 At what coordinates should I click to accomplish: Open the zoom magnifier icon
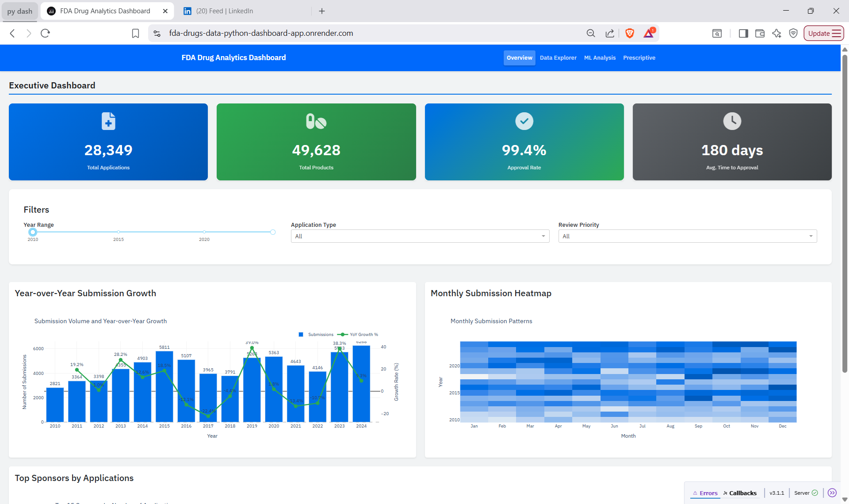pos(591,33)
